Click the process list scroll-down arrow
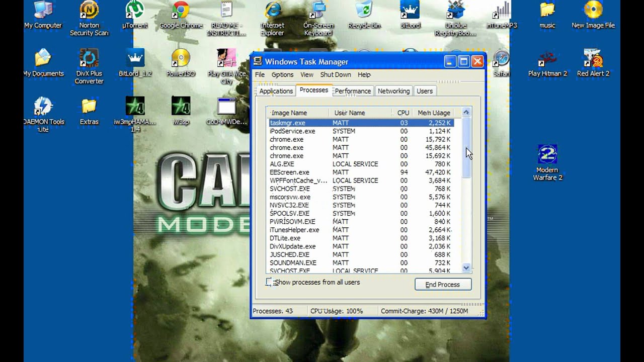 click(466, 268)
